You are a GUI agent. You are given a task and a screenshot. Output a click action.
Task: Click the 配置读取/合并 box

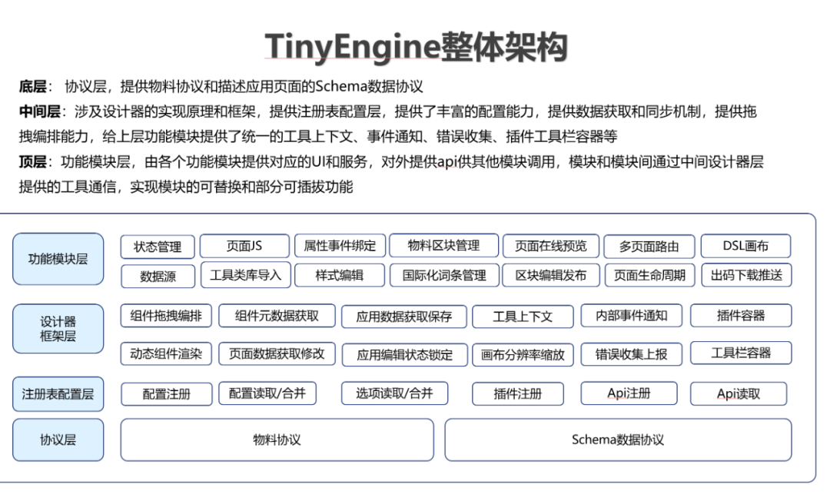coord(267,393)
